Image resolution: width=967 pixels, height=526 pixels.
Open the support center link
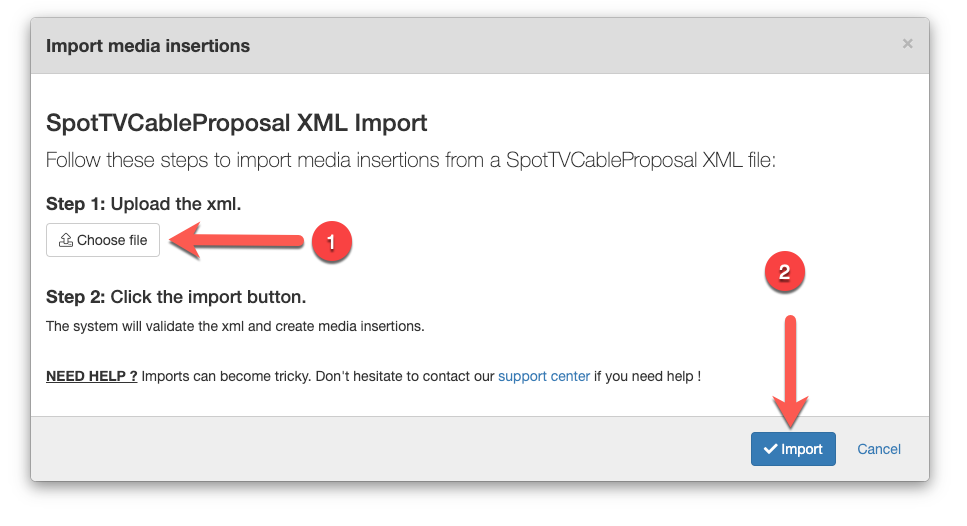pos(544,377)
